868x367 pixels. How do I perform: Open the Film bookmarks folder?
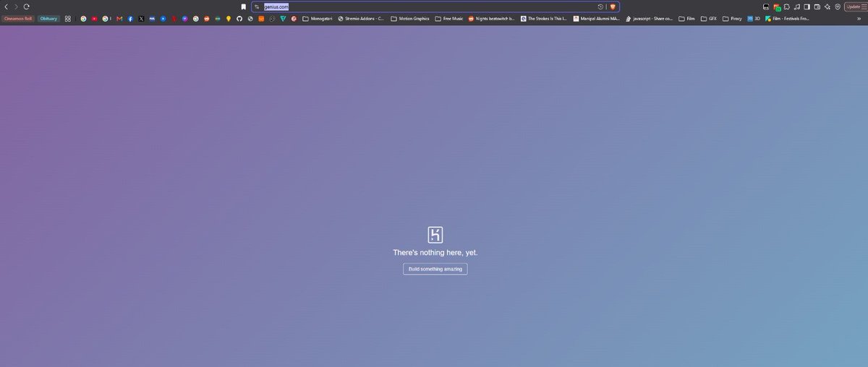686,19
